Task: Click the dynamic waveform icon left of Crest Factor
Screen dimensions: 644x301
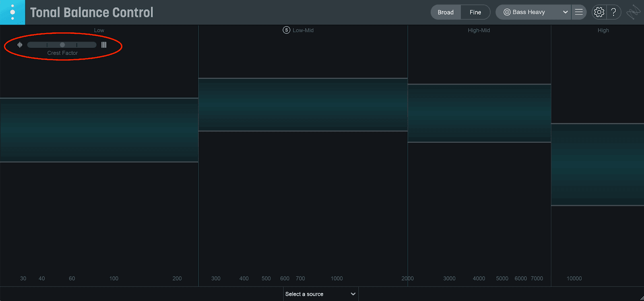Action: tap(20, 45)
